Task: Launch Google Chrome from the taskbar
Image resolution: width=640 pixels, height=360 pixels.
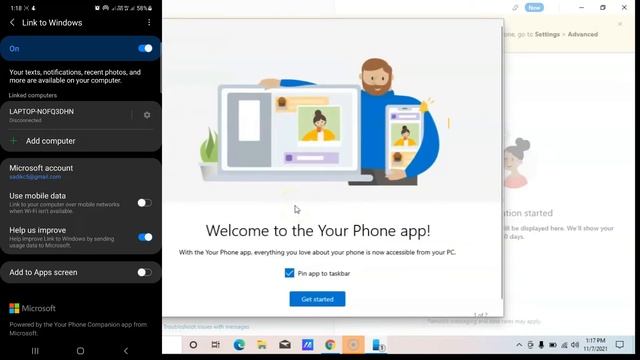Action: [330, 345]
